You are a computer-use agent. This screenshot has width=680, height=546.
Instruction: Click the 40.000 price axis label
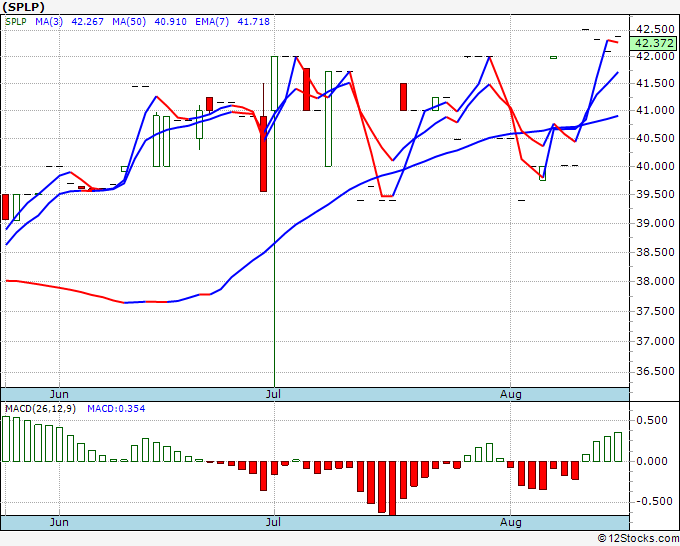tap(655, 166)
